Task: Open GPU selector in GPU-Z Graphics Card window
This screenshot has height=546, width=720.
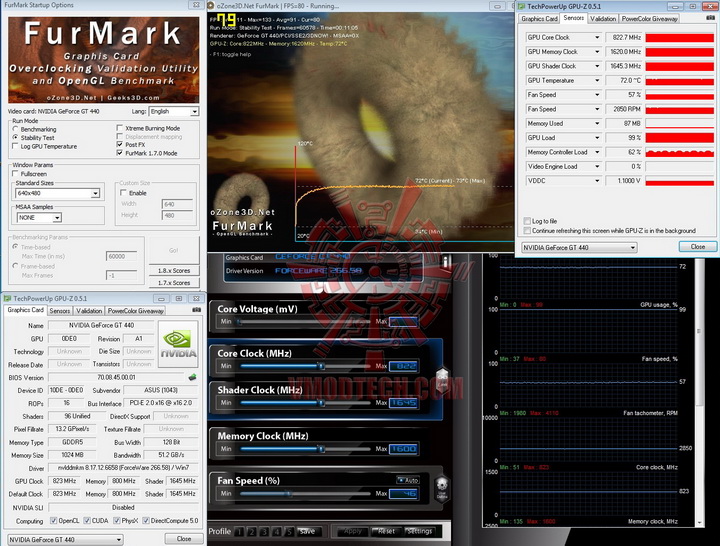Action: coord(65,540)
